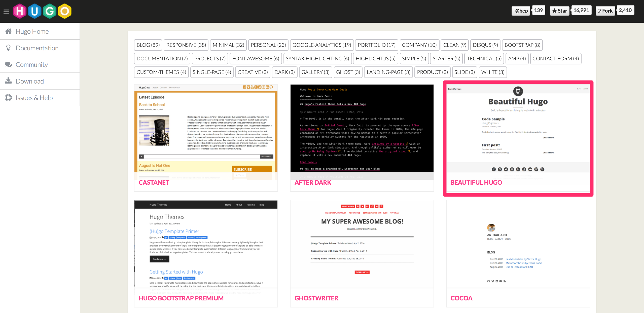Filter by PRODUCT (3) tag

[433, 72]
